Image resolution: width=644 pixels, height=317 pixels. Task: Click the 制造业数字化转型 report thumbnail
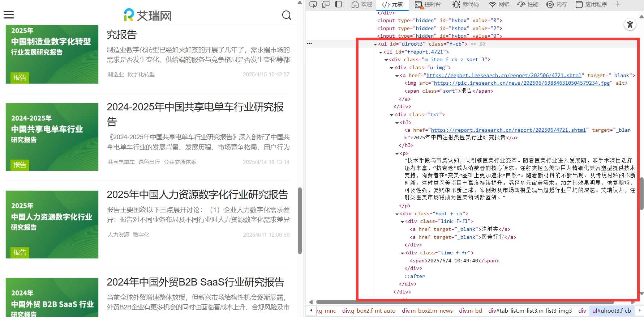52,54
